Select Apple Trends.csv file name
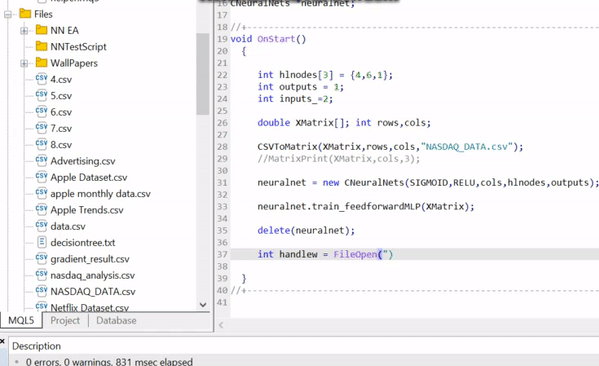 (x=87, y=210)
